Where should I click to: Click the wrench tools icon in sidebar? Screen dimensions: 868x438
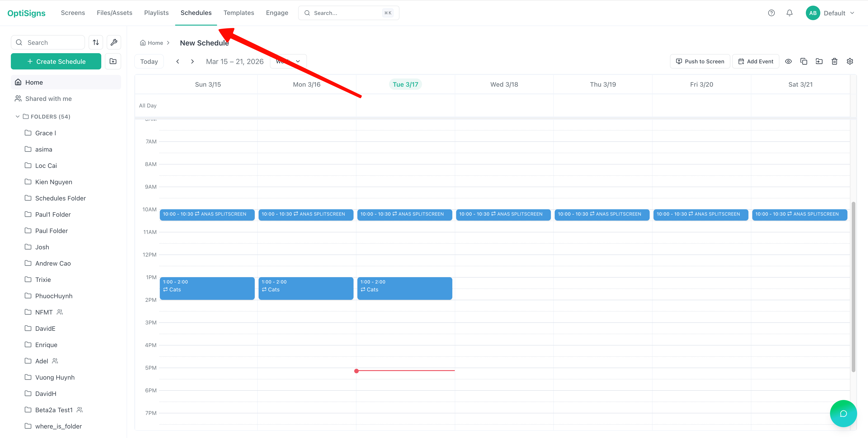[x=113, y=42]
